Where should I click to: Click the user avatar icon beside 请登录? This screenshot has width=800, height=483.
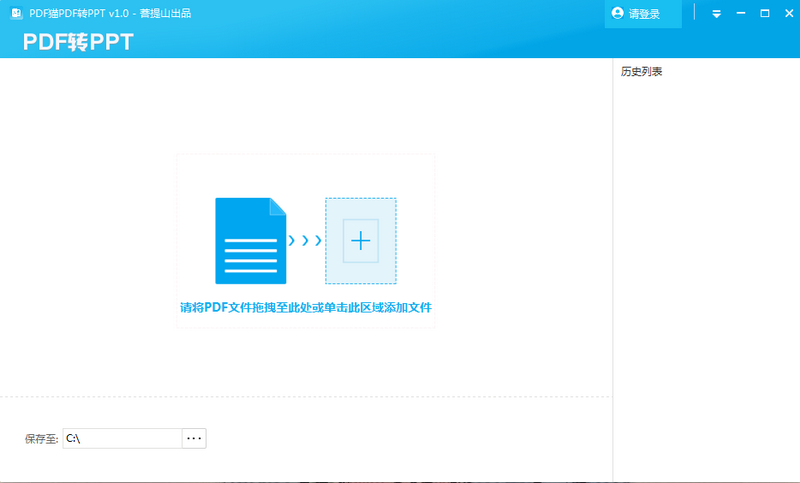tap(617, 13)
